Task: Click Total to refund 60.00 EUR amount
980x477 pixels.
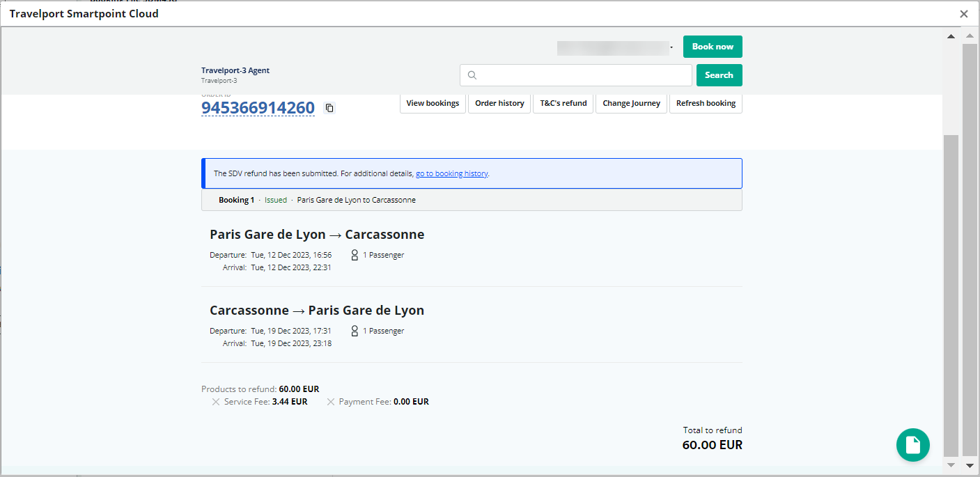Action: click(x=713, y=445)
